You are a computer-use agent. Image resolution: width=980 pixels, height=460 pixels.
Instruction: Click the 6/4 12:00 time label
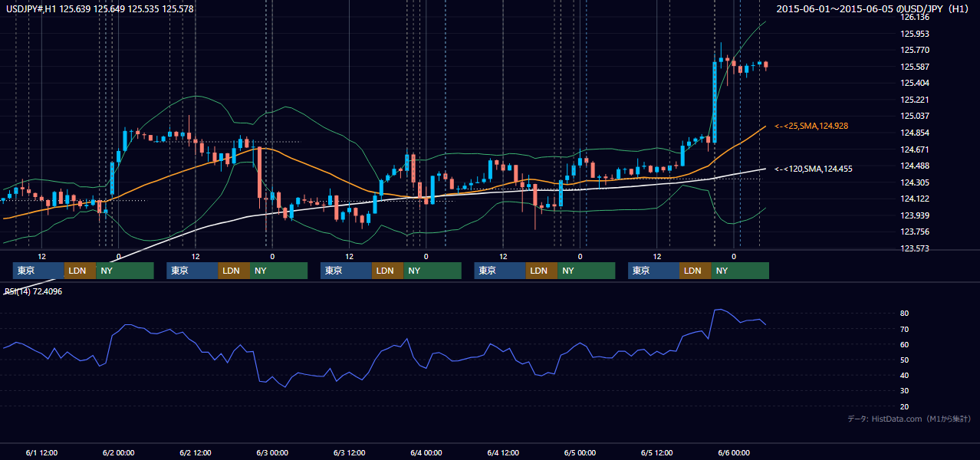pos(503,452)
